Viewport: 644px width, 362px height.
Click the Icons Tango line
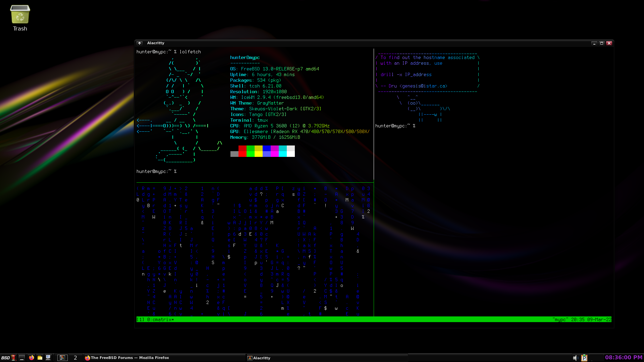[258, 114]
